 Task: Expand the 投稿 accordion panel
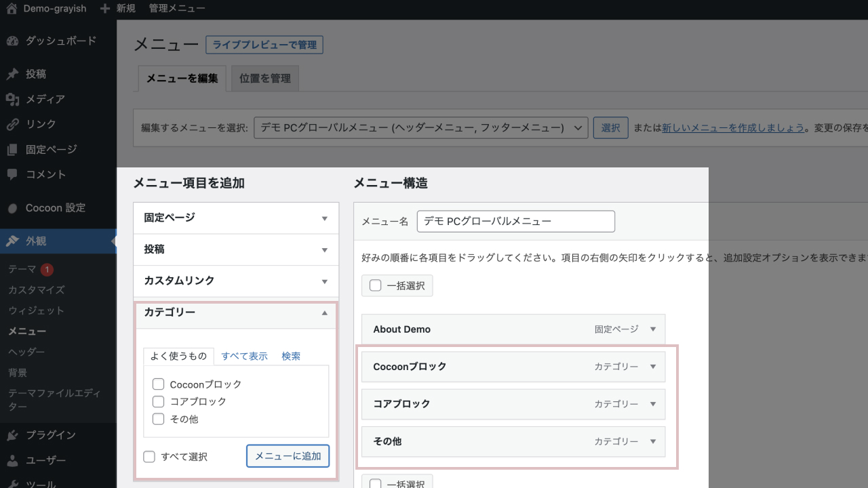[236, 249]
